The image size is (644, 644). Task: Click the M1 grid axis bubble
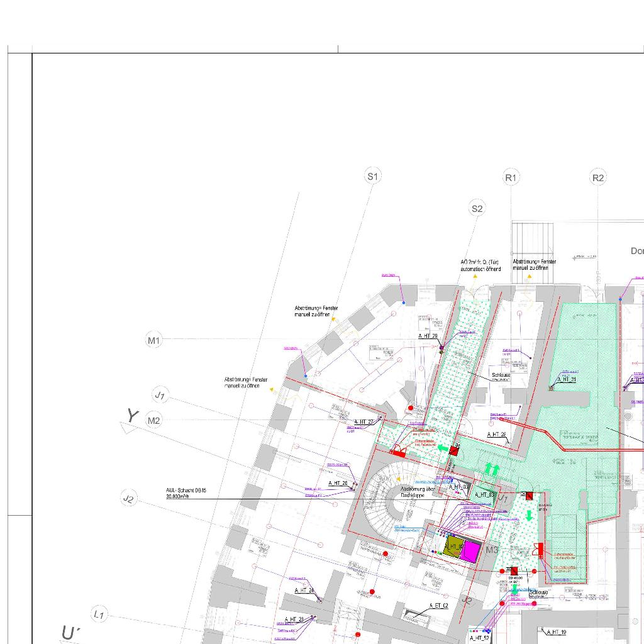pos(154,340)
